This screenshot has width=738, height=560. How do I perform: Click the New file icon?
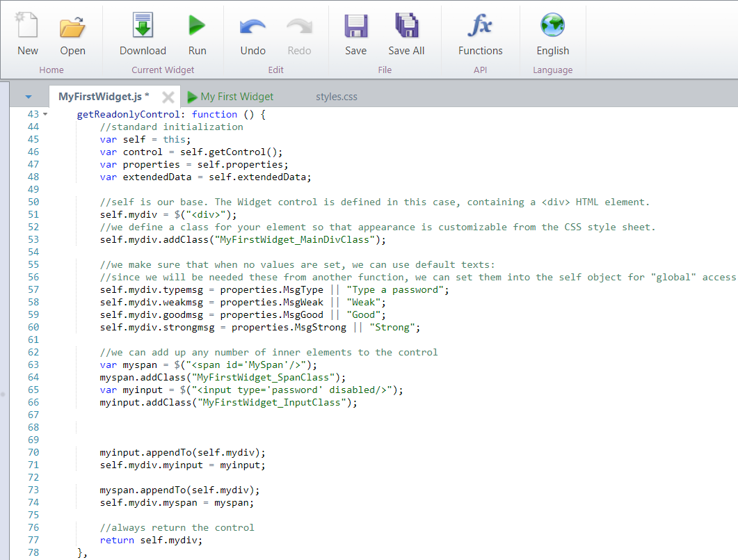coord(27,26)
